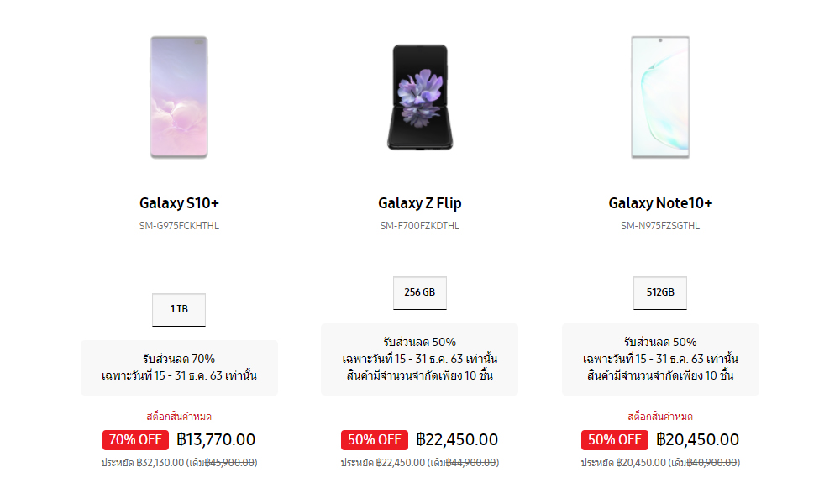Click the Galaxy Note10+ 50% OFF badge

click(615, 440)
